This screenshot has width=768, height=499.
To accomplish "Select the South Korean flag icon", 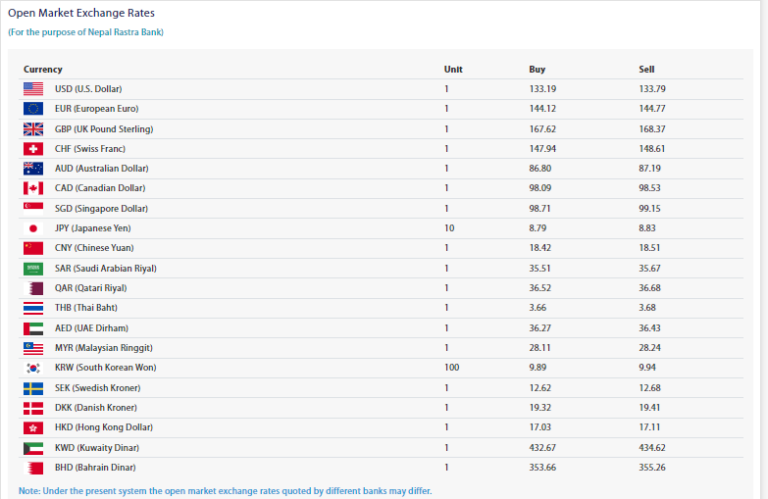I will click(x=33, y=368).
